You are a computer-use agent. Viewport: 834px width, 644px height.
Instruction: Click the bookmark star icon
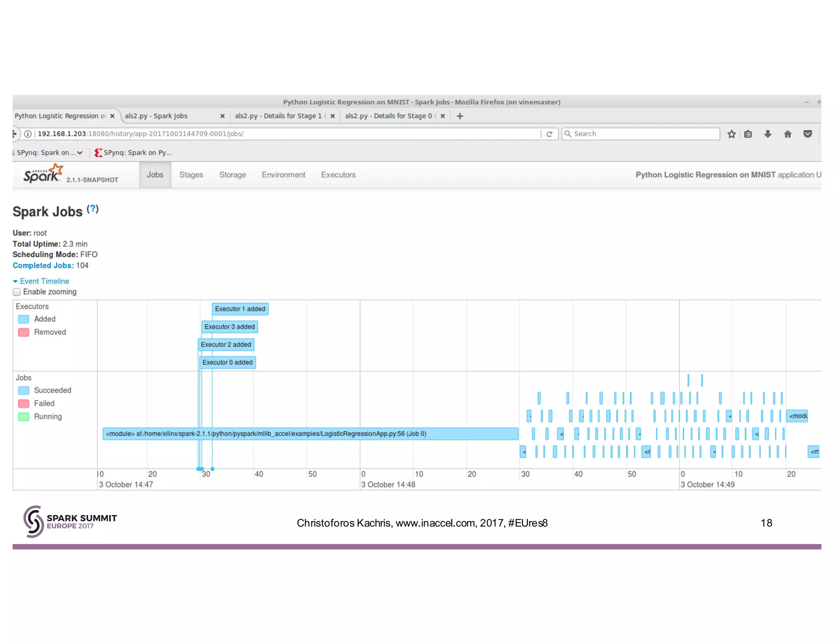coord(731,134)
